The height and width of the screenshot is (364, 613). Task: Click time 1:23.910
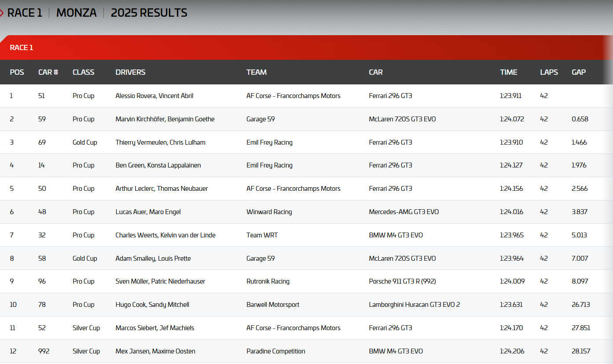tap(511, 142)
